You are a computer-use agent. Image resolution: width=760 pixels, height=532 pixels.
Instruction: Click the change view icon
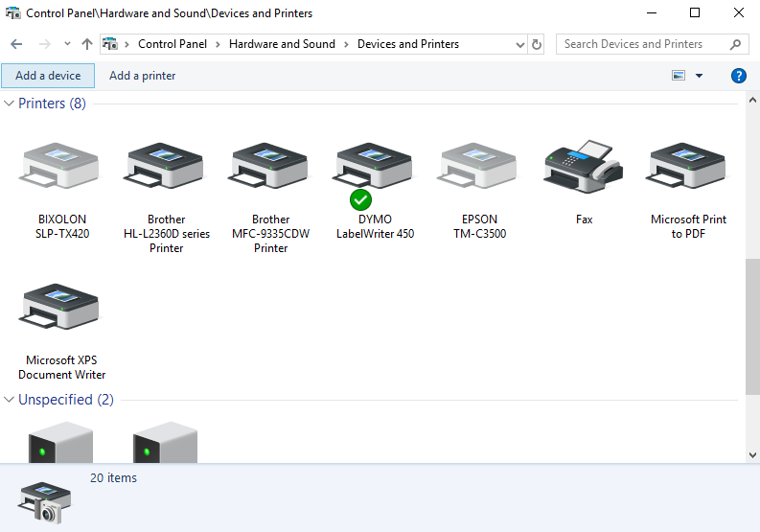(x=679, y=75)
